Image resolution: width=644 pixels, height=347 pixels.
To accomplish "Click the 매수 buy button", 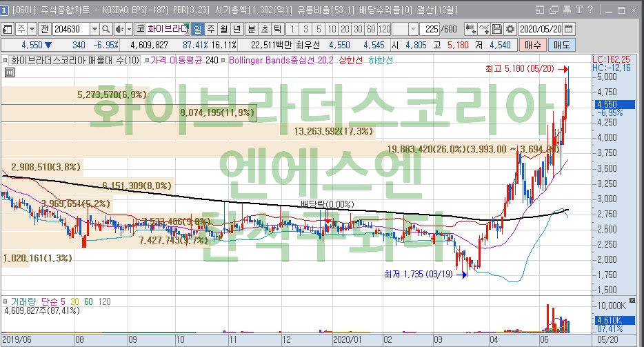I will (x=533, y=45).
